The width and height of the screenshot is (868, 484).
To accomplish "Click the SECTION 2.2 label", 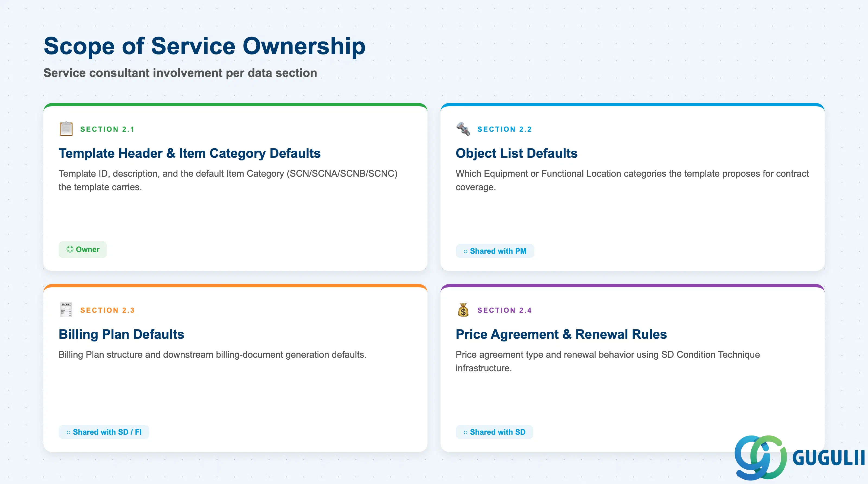I will click(505, 129).
